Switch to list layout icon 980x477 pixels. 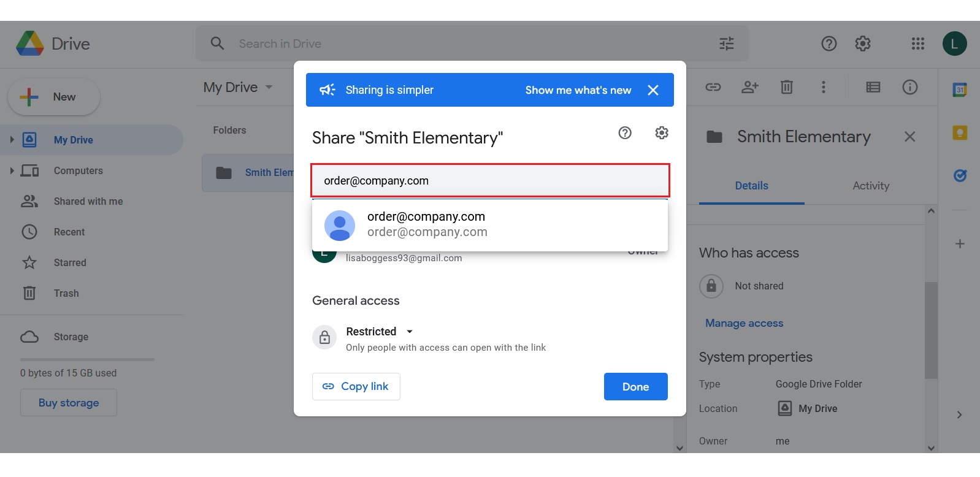click(x=873, y=87)
